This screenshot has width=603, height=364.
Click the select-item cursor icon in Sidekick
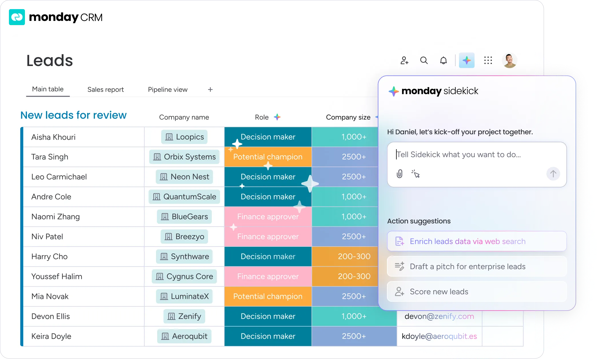[415, 174]
